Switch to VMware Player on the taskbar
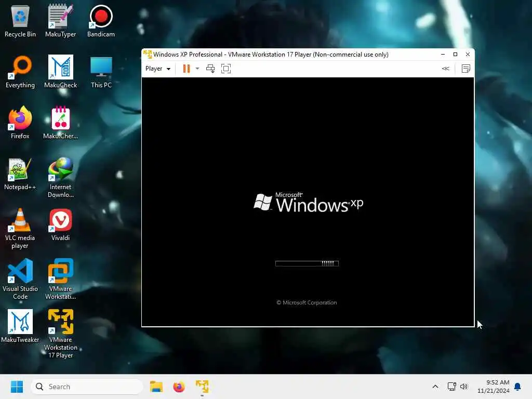 [202, 387]
